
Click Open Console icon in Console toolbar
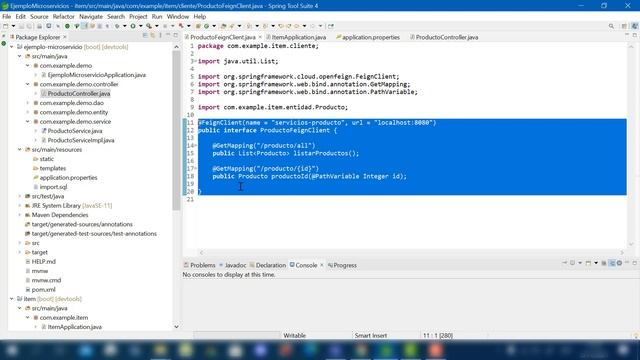click(588, 263)
